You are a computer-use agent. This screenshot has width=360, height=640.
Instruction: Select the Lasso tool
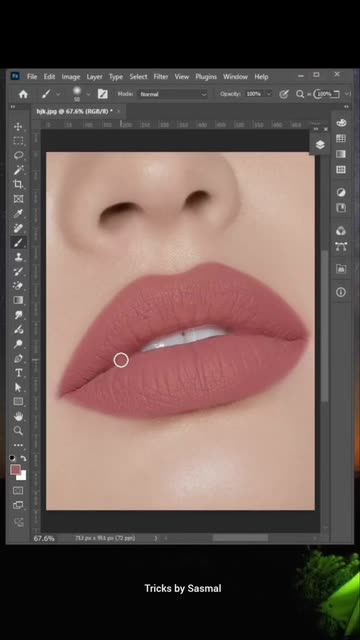18,155
